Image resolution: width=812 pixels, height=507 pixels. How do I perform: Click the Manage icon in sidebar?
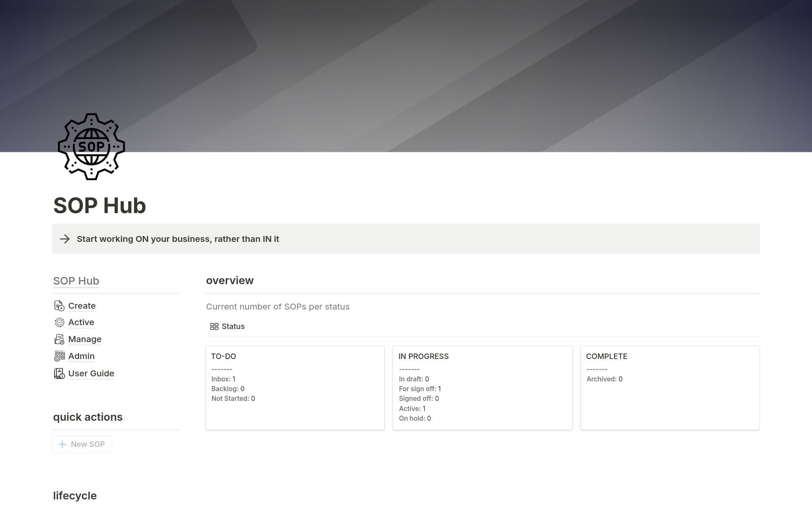pos(59,340)
